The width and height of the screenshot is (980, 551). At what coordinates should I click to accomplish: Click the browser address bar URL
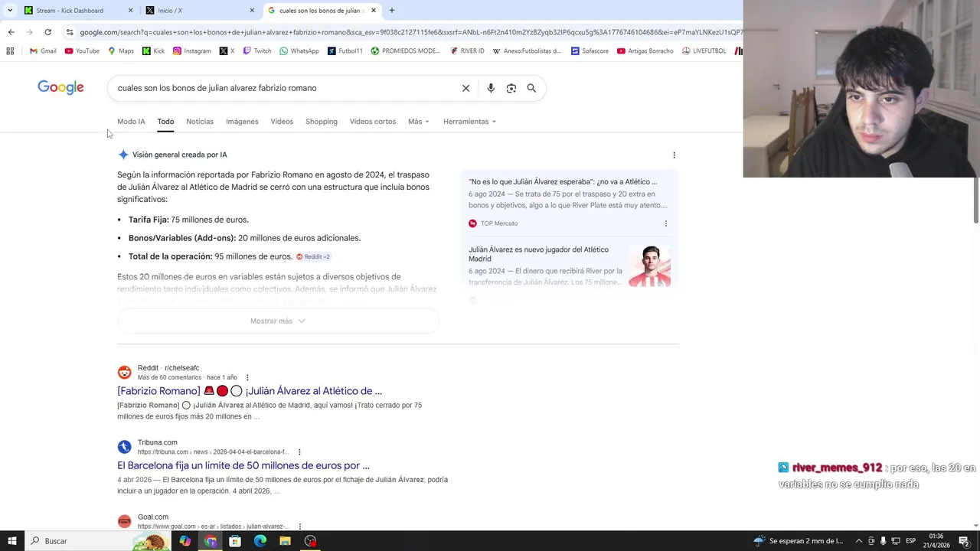point(410,32)
